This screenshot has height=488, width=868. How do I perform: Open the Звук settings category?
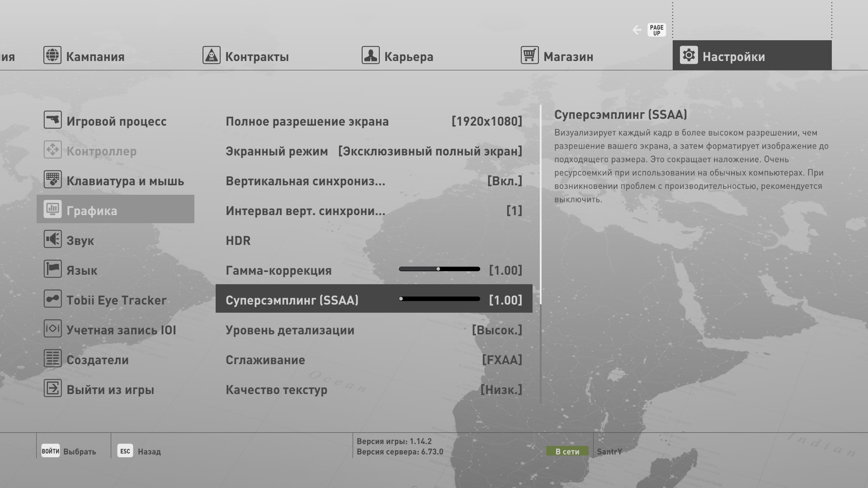coord(115,239)
